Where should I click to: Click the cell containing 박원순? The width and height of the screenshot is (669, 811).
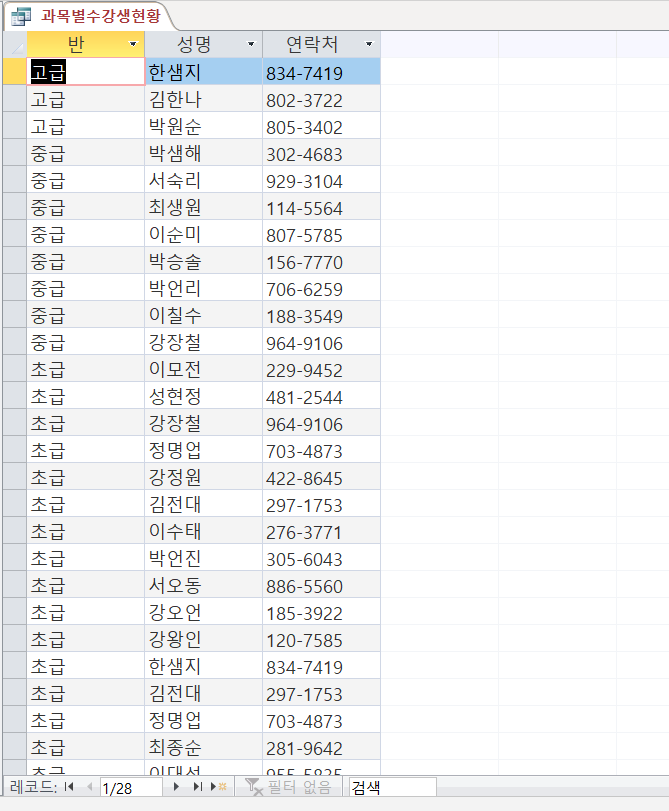coord(203,127)
